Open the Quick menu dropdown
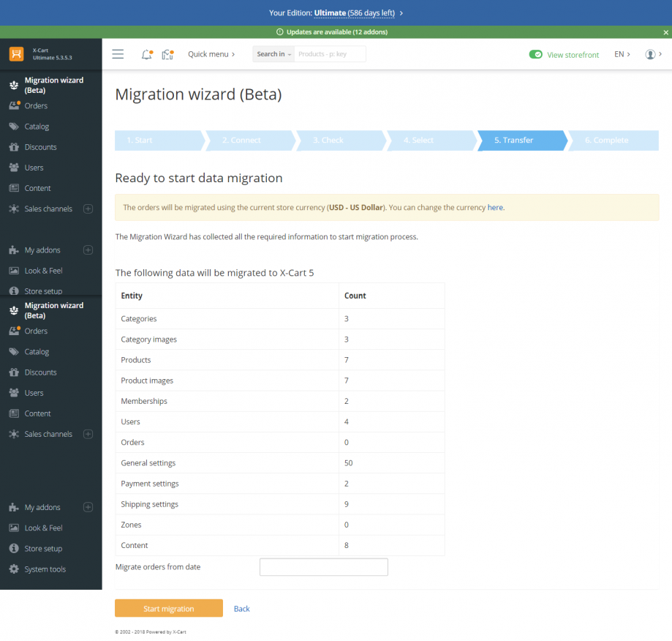Viewport: 672px width, 641px height. click(211, 54)
